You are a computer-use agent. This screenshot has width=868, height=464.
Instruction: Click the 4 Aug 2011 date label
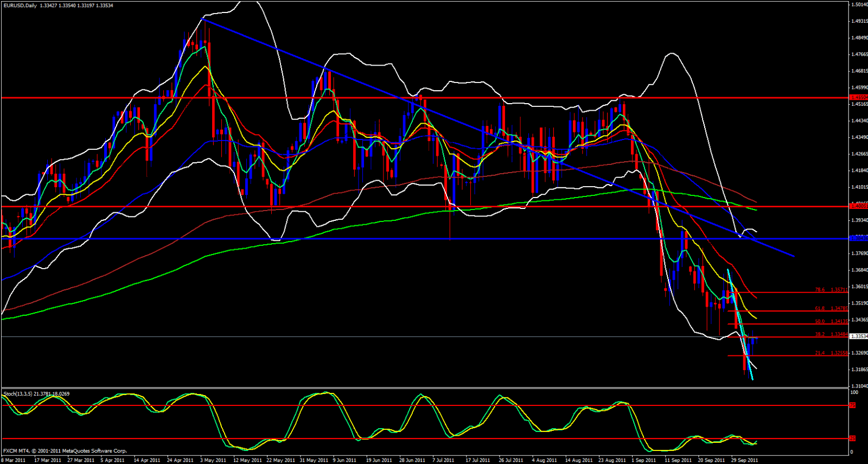click(545, 460)
